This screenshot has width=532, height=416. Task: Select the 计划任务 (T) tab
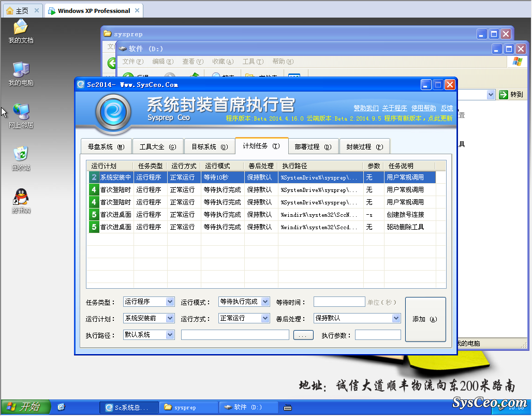pos(261,146)
